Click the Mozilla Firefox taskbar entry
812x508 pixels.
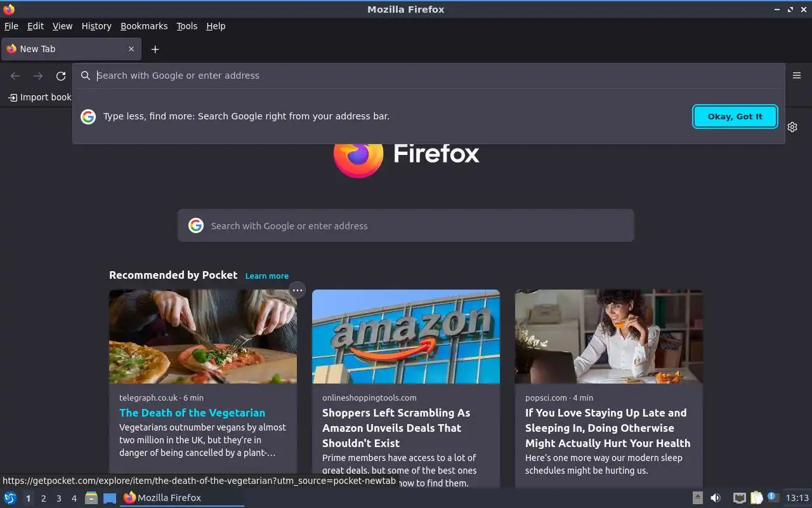point(182,498)
